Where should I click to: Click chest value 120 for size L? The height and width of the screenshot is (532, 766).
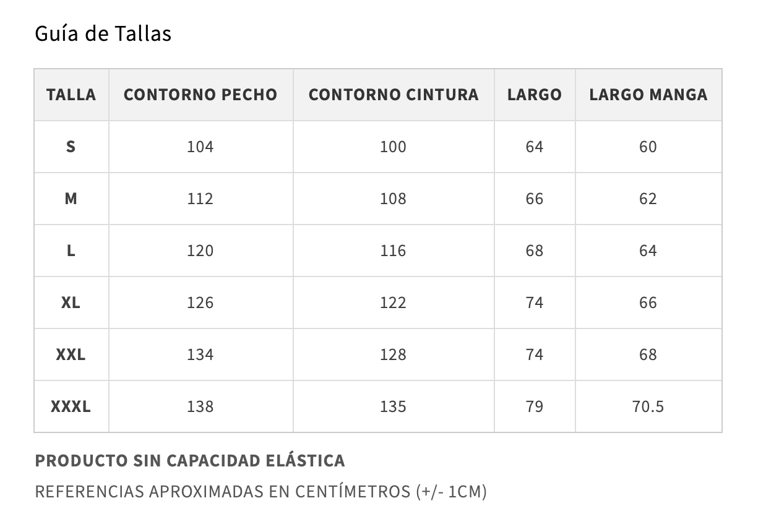[x=200, y=251]
